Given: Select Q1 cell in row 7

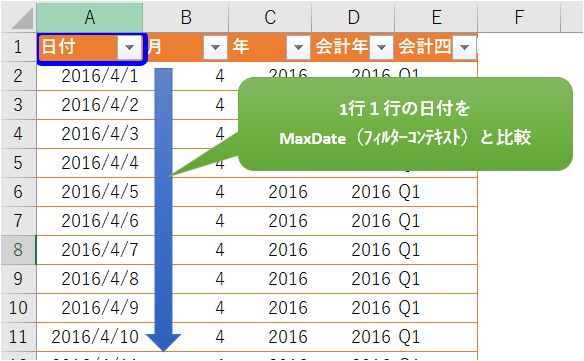Looking at the screenshot, I should (x=436, y=221).
